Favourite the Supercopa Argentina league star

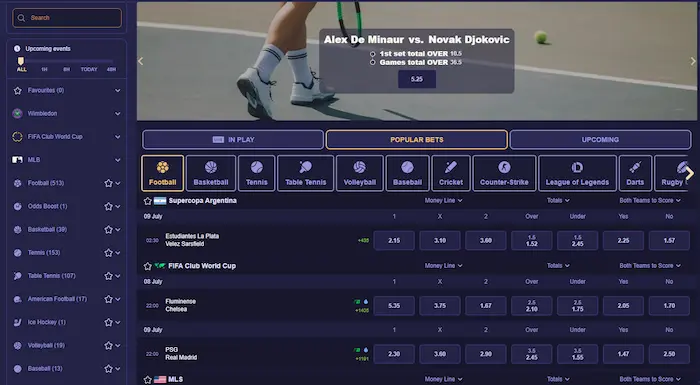(148, 201)
